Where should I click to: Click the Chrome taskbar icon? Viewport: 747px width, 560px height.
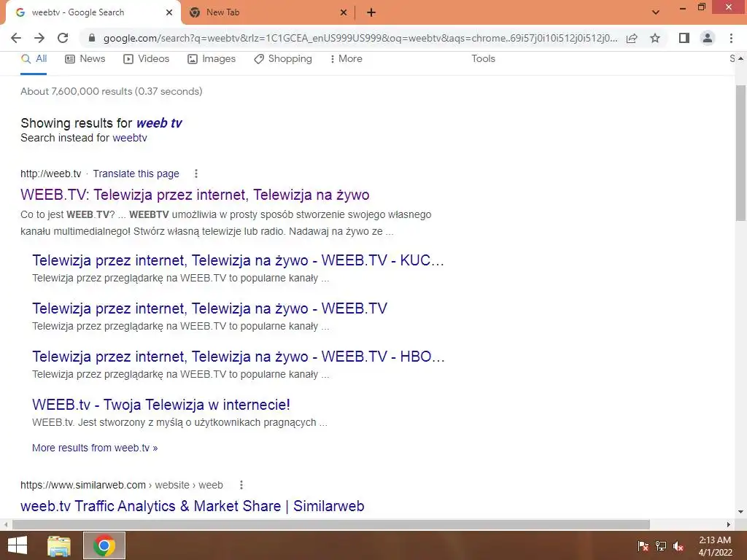click(x=104, y=545)
